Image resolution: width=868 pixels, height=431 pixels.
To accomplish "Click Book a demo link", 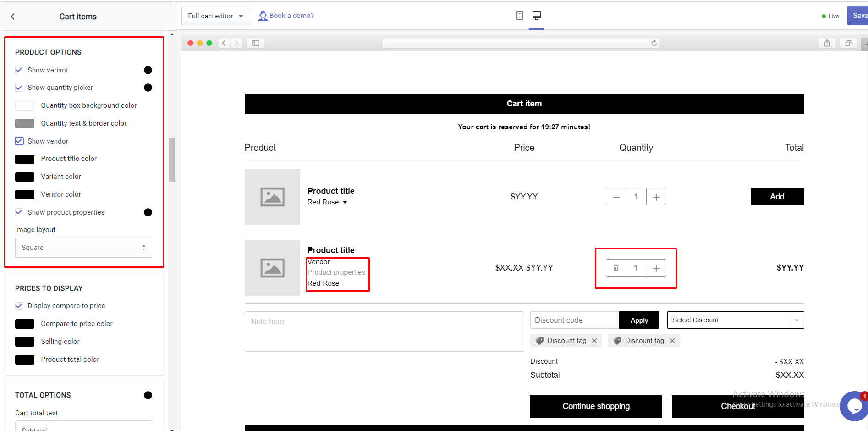I will [291, 16].
